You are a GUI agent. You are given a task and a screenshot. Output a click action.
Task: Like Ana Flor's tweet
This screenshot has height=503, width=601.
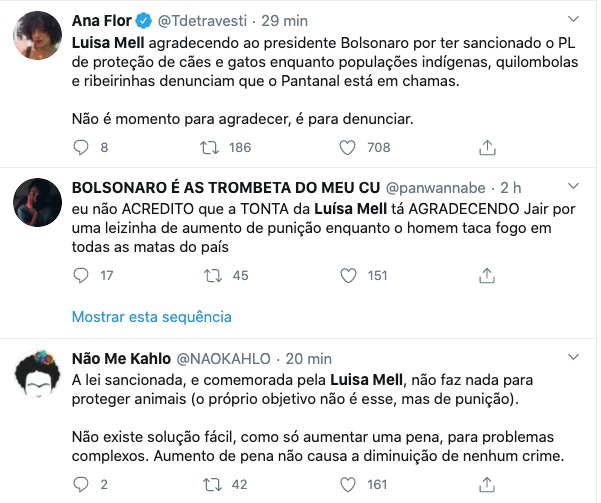[x=348, y=148]
